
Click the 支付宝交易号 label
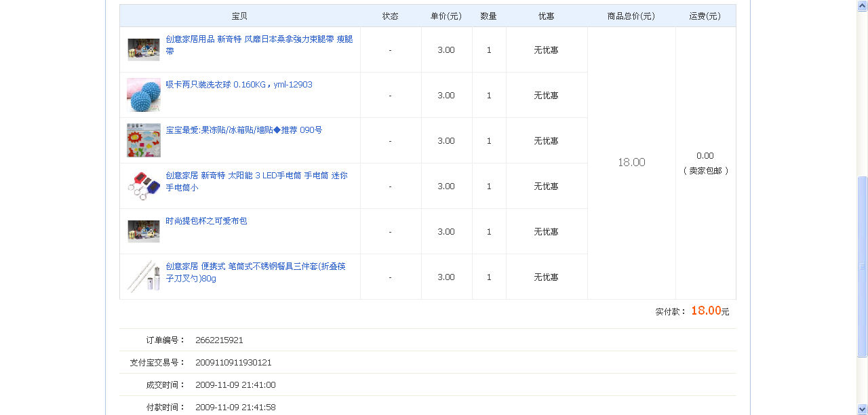157,363
